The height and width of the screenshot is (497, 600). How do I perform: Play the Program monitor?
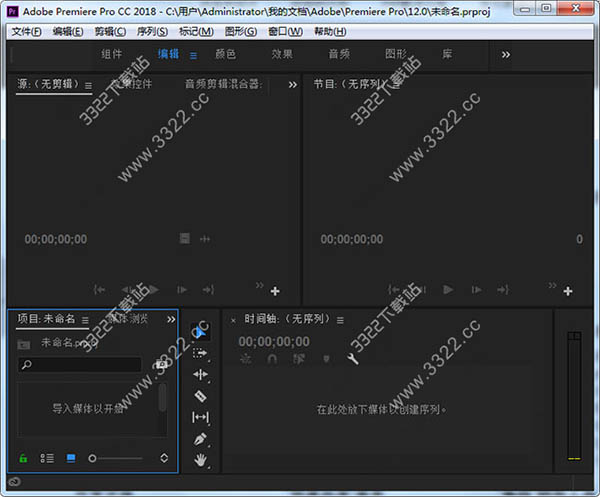(x=448, y=290)
